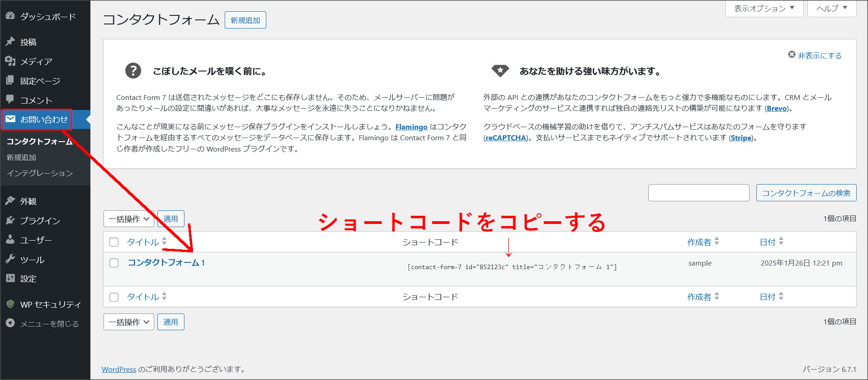Click sort arrows beside bottom 作成者 footer

(717, 296)
